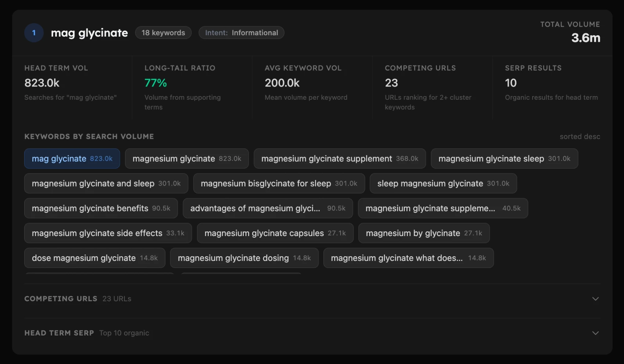624x364 pixels.
Task: Click the Avg Keyword Vol 200.0k value
Action: [x=282, y=83]
